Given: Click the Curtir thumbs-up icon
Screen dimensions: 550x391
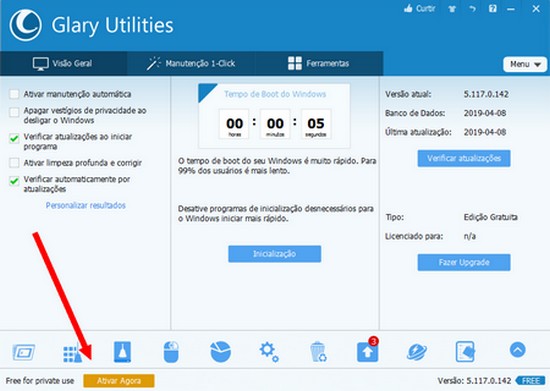Looking at the screenshot, I should coord(408,8).
